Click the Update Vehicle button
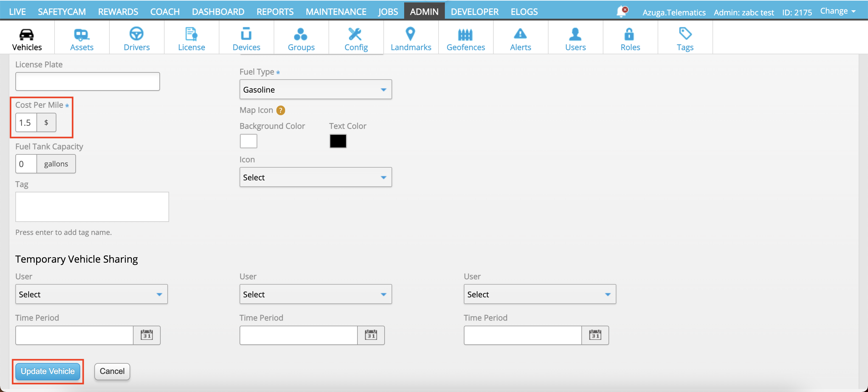The image size is (868, 392). [x=48, y=371]
